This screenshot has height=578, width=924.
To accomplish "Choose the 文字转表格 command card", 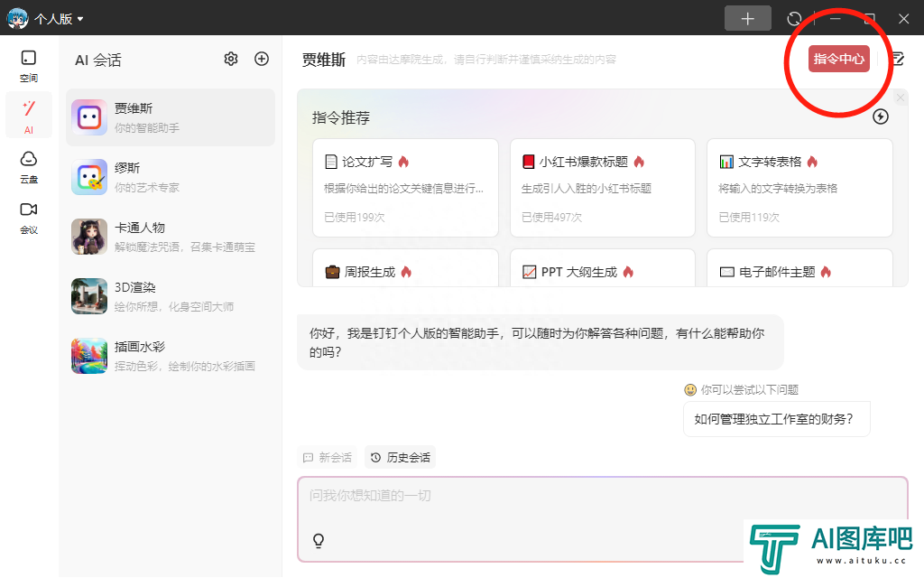I will (799, 188).
